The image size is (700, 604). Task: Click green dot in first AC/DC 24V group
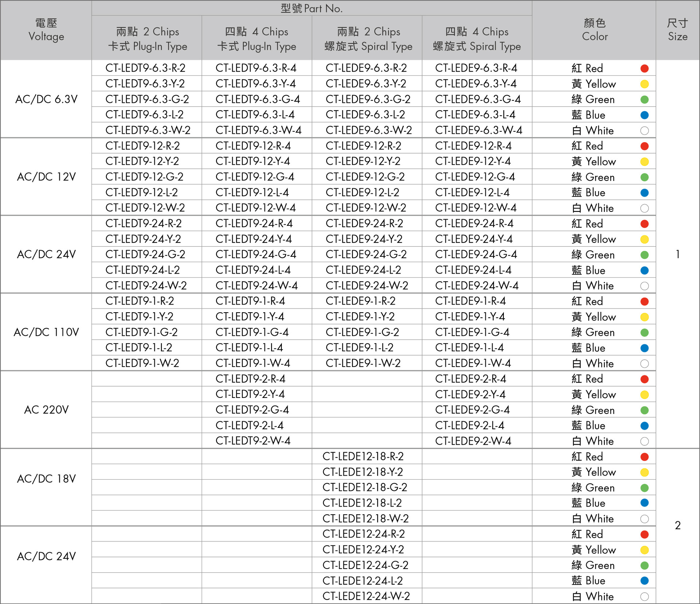644,255
